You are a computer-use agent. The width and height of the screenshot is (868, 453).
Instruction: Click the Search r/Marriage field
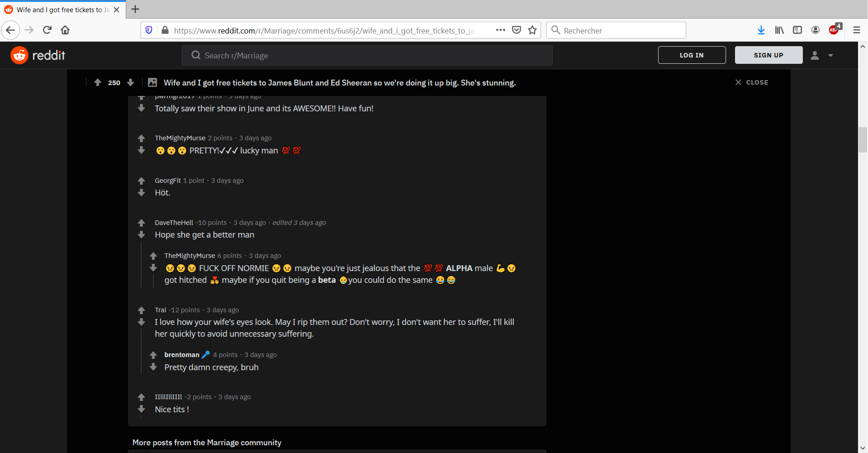[x=367, y=55]
